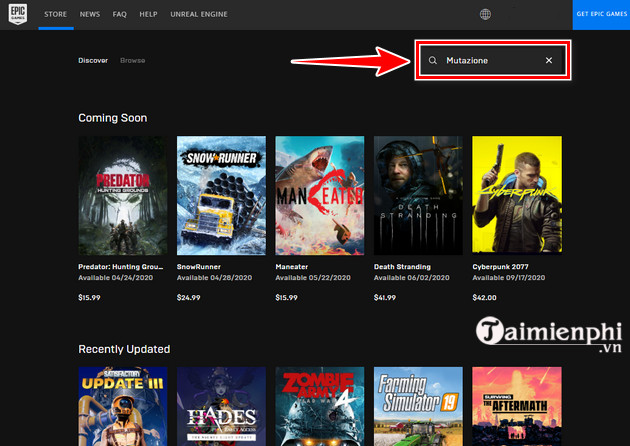Click the $41.99 Death Stranding price
This screenshot has width=630, height=446.
pyautogui.click(x=385, y=298)
